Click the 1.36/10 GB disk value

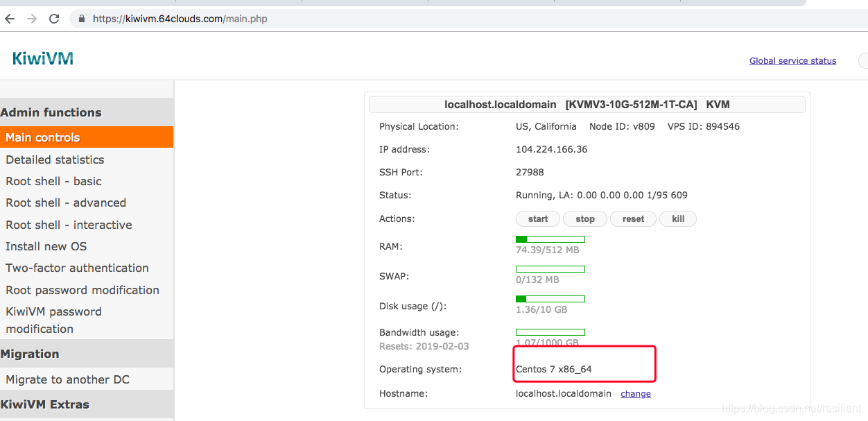click(x=541, y=309)
